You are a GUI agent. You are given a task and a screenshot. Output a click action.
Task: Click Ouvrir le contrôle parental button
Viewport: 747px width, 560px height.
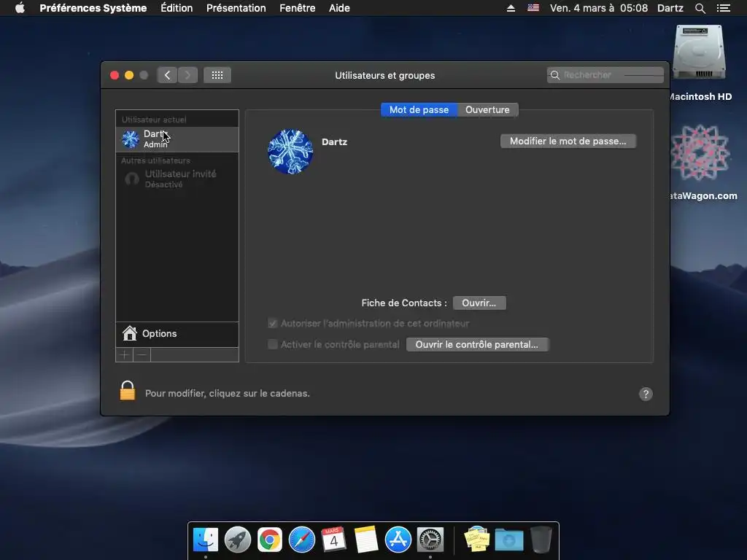[x=477, y=344]
